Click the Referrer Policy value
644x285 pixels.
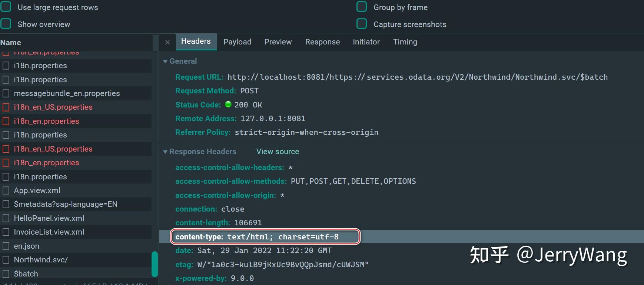click(306, 132)
